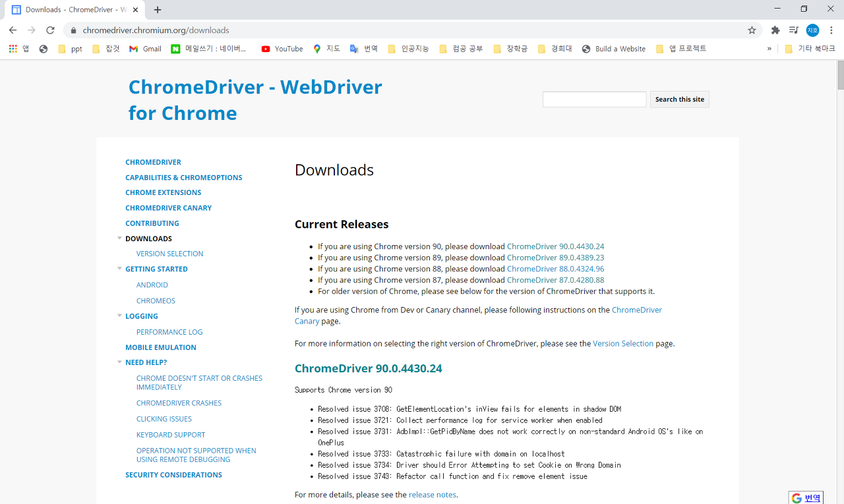This screenshot has width=844, height=504.
Task: Open MOBILE EMULATION sidebar link
Action: [x=161, y=347]
